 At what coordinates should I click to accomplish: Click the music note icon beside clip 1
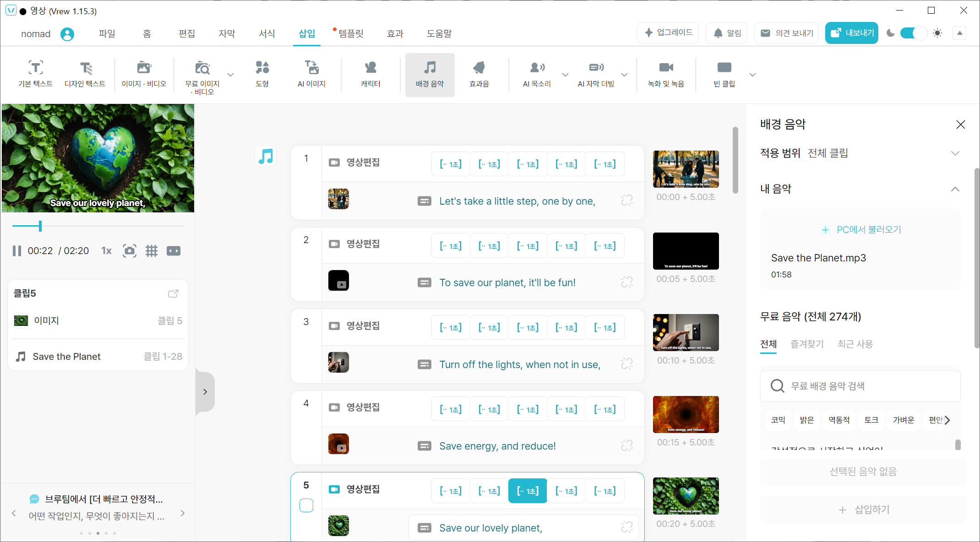(266, 157)
